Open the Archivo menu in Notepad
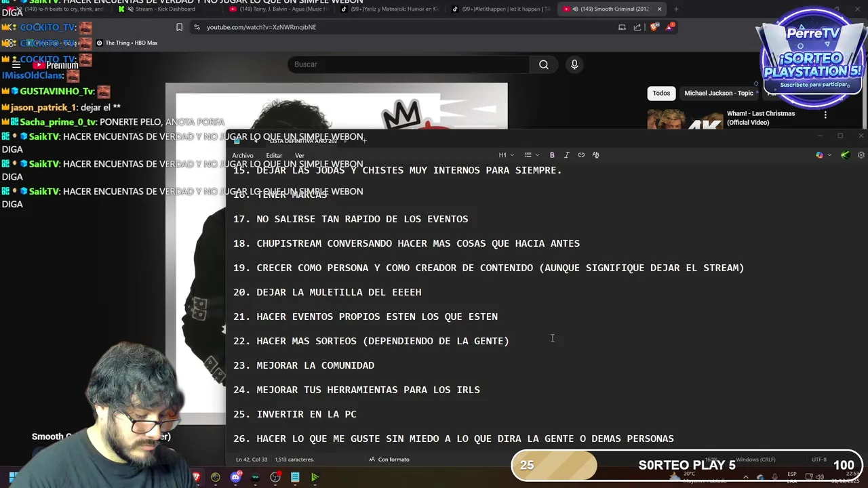This screenshot has height=488, width=868. 243,156
